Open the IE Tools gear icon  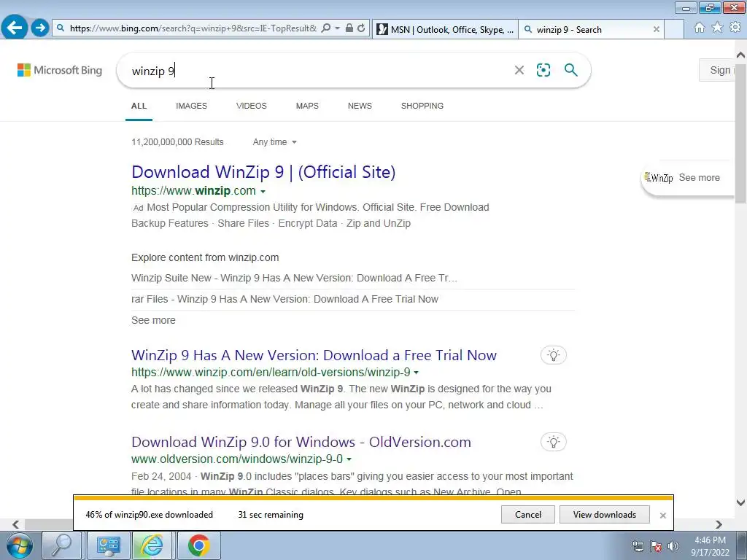click(735, 28)
